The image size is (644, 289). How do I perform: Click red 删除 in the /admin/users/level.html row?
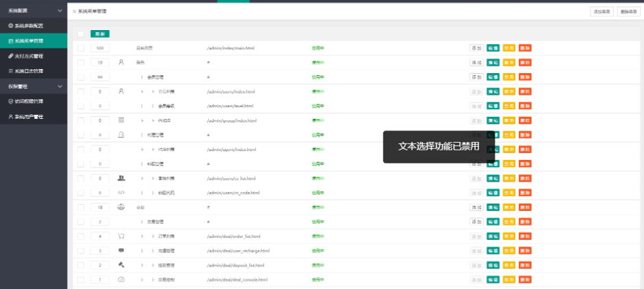coord(525,106)
